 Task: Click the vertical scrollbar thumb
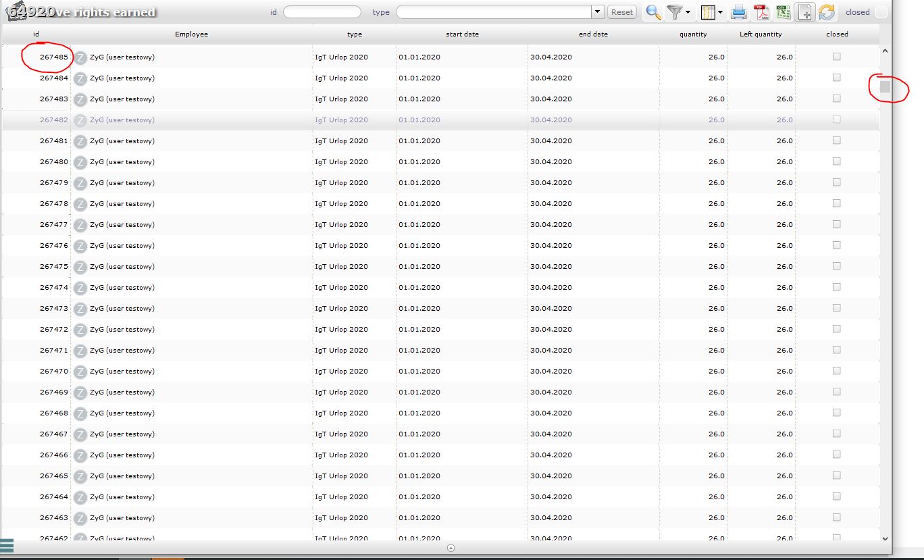885,86
